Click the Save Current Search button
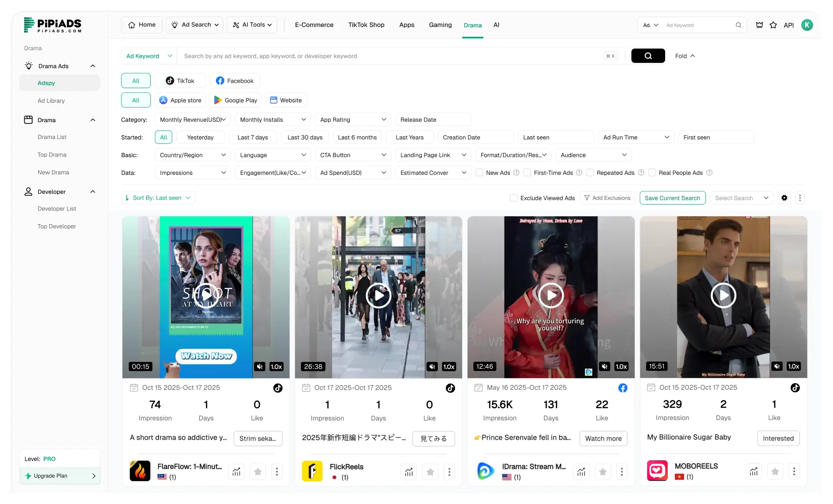This screenshot has height=504, width=833. pyautogui.click(x=672, y=198)
